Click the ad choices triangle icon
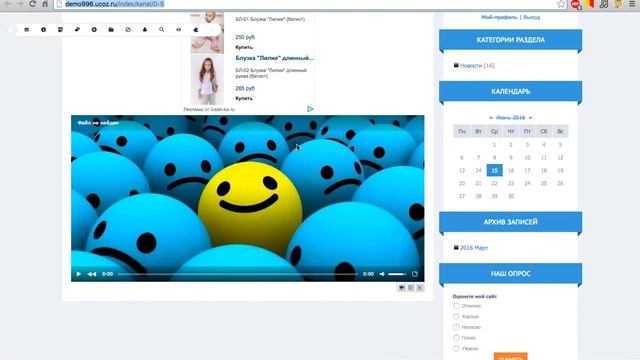Image resolution: width=640 pixels, height=360 pixels. coord(310,109)
